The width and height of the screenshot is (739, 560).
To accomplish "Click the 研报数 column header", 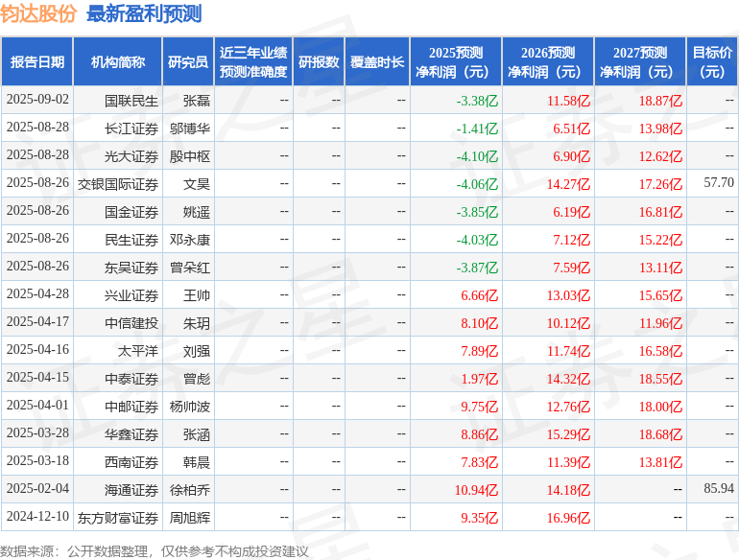I will tap(319, 61).
